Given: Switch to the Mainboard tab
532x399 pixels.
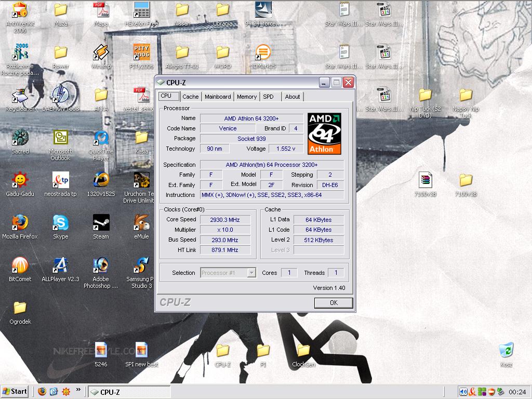Looking at the screenshot, I should (218, 97).
